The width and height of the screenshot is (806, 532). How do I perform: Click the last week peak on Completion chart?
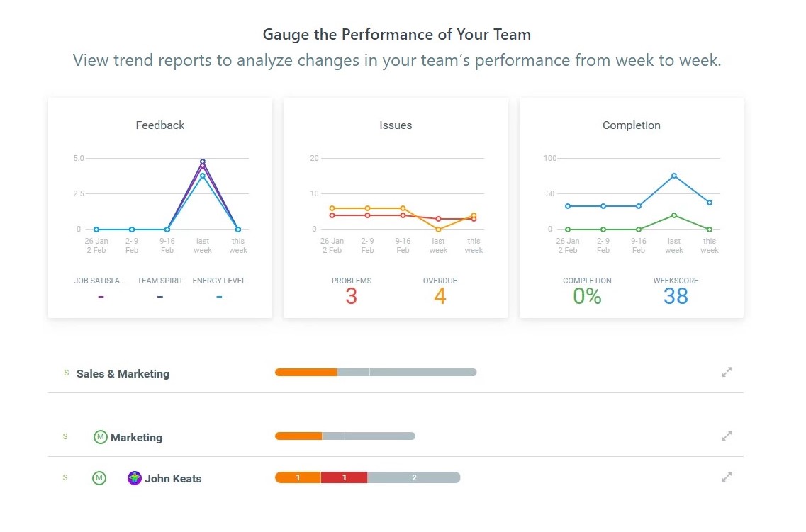(673, 175)
